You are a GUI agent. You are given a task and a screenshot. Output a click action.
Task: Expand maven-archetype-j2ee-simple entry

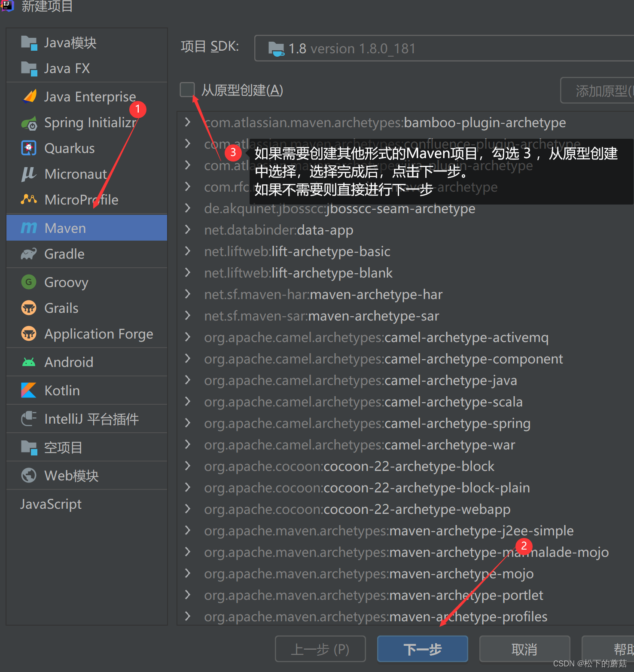click(x=188, y=530)
